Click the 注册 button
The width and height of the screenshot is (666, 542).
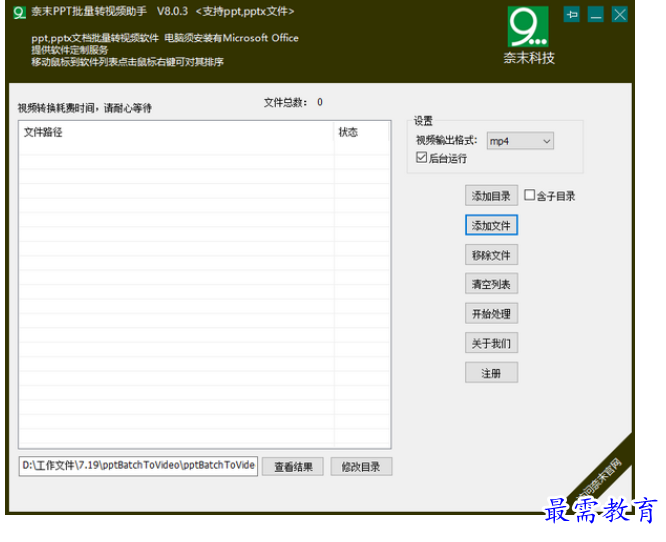491,373
